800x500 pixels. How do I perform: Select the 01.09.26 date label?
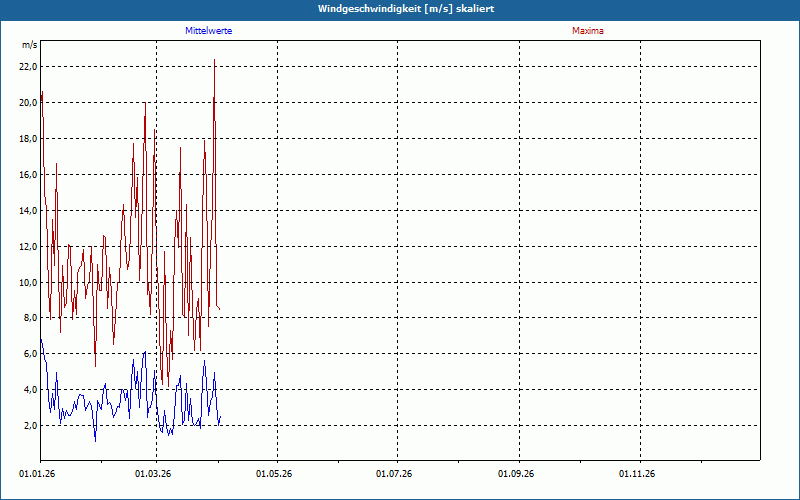coord(516,473)
